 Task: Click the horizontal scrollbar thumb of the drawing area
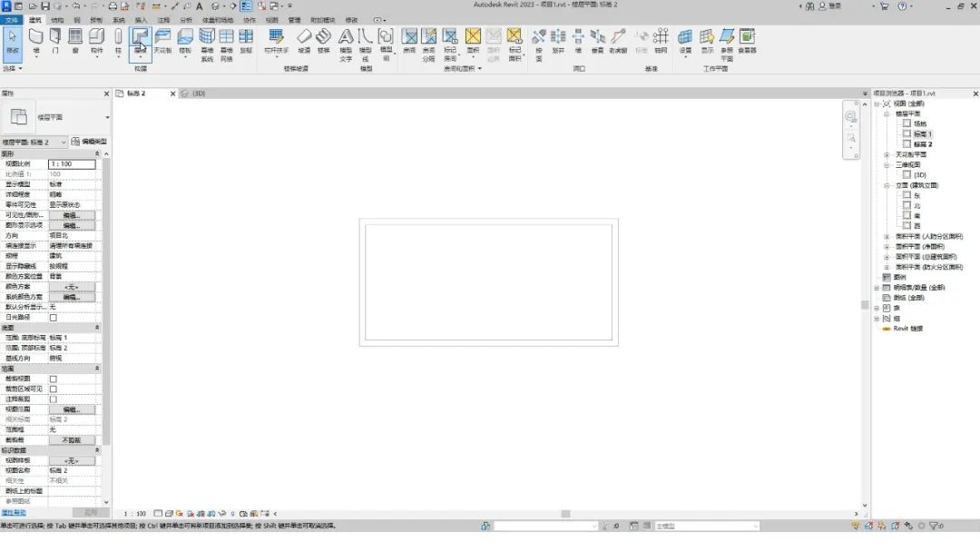565,514
